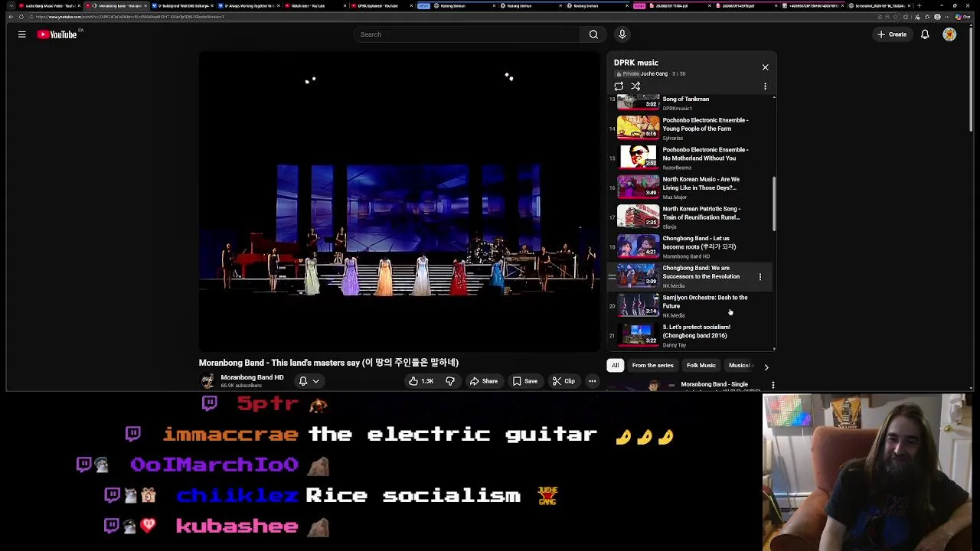Click the video title text
The width and height of the screenshot is (980, 551).
[x=328, y=363]
